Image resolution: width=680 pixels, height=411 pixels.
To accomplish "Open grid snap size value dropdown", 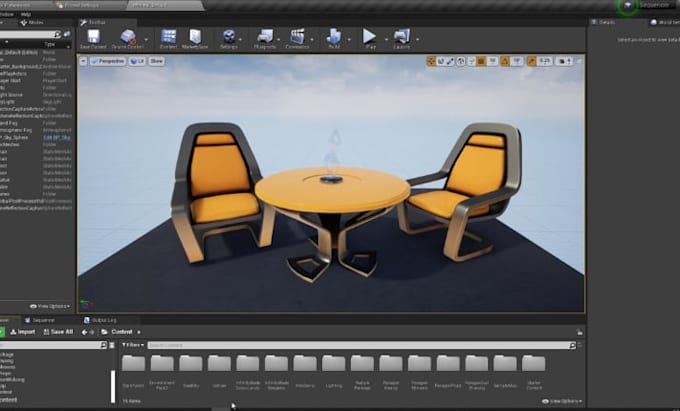I will (x=492, y=61).
